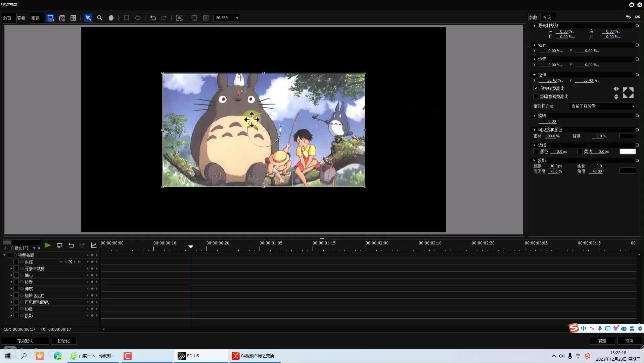644x363 pixels.
Task: Add keyframe diamond on 位置 row
Action: (x=92, y=282)
